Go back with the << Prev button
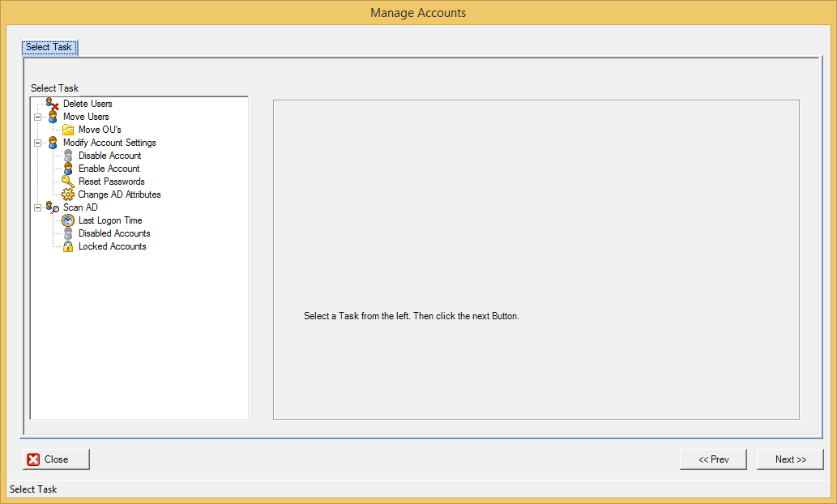837x504 pixels. pos(713,459)
